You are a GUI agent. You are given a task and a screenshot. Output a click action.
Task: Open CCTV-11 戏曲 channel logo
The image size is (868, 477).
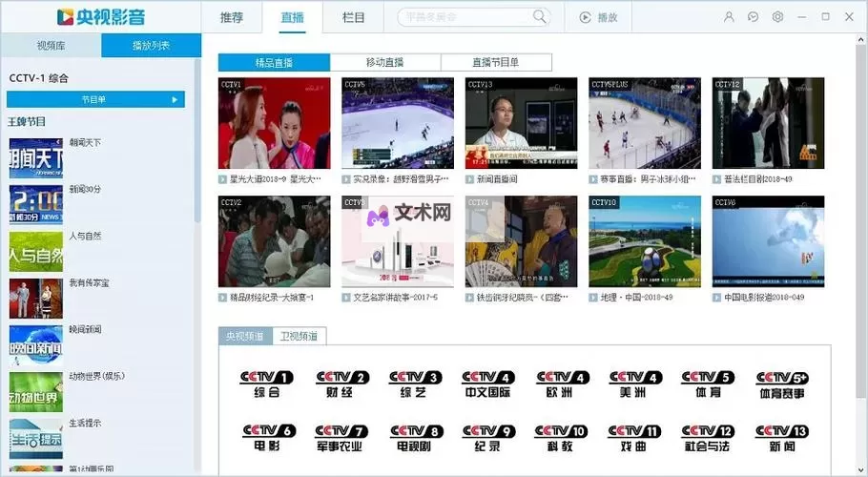pos(634,438)
